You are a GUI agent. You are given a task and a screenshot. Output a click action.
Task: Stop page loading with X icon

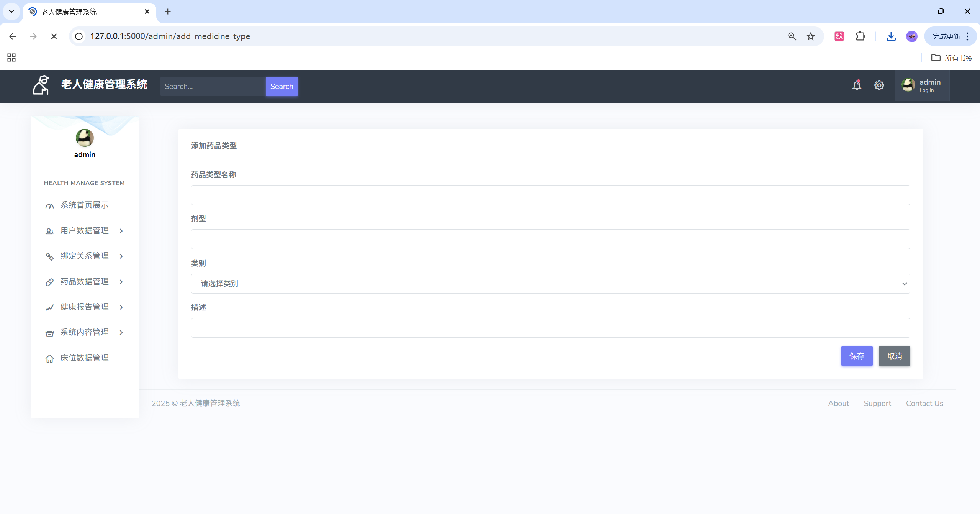click(x=54, y=36)
